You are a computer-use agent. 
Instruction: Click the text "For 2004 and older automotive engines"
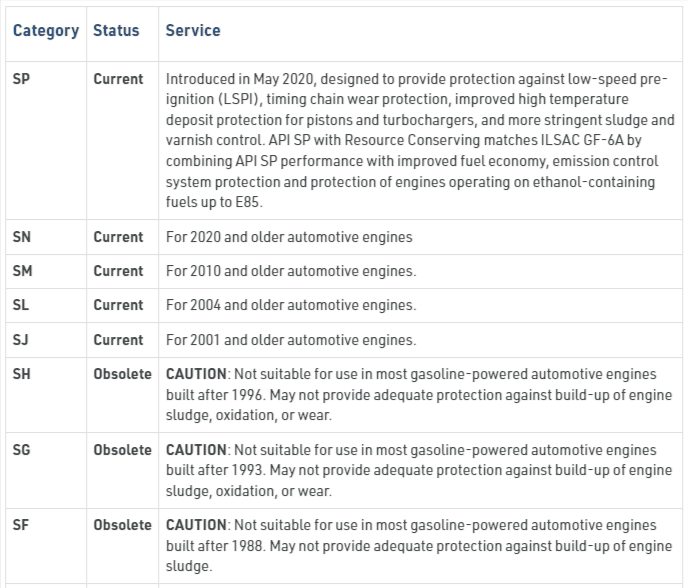coord(291,305)
